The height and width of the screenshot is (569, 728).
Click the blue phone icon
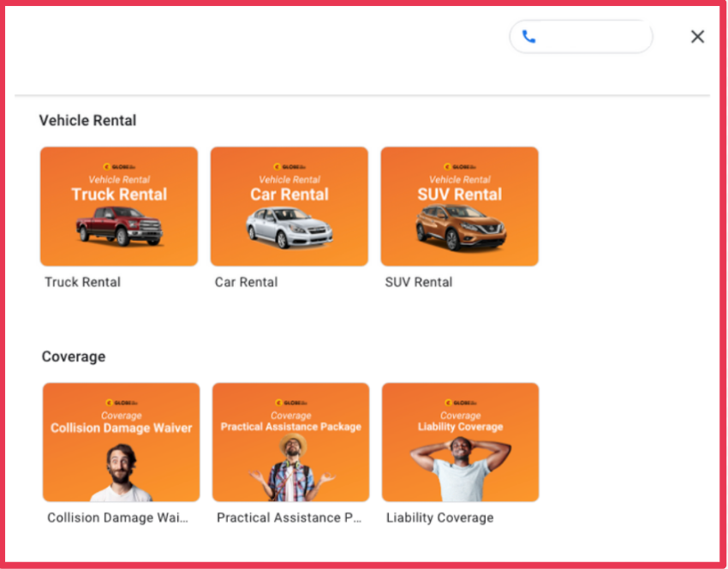pos(528,37)
